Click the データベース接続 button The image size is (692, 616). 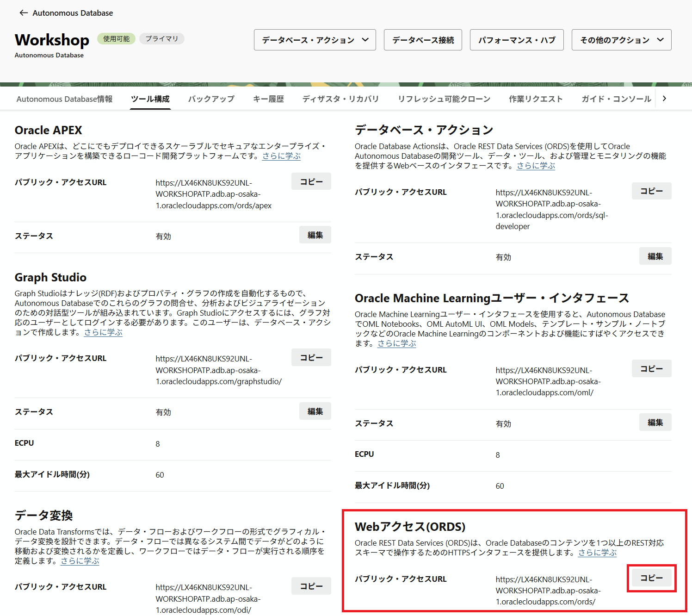pyautogui.click(x=423, y=40)
